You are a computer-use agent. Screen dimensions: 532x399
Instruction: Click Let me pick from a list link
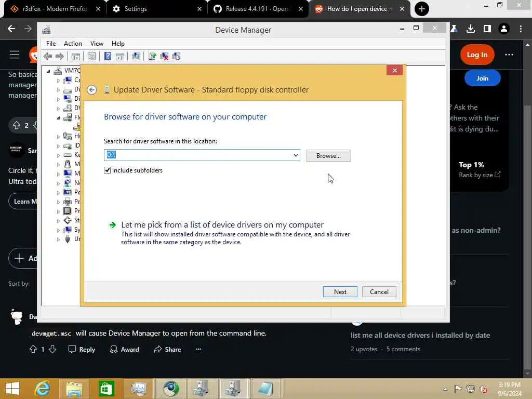point(222,224)
